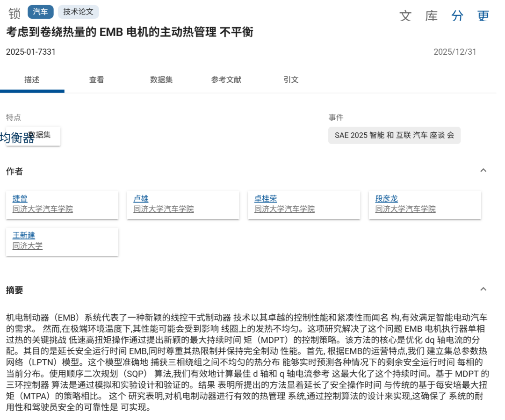Open author 卓桂荣 profile link
This screenshot has width=505, height=420.
(266, 199)
